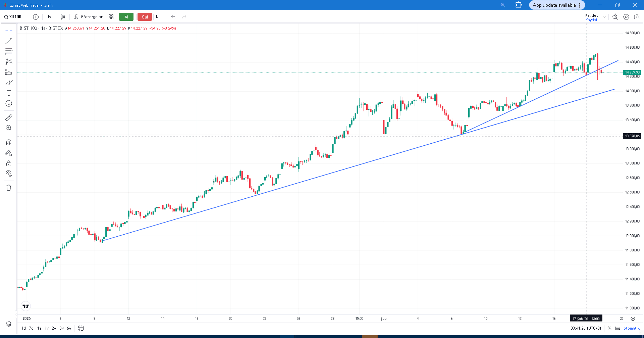Switch to the 1y date range
This screenshot has height=338, width=644.
coord(47,328)
